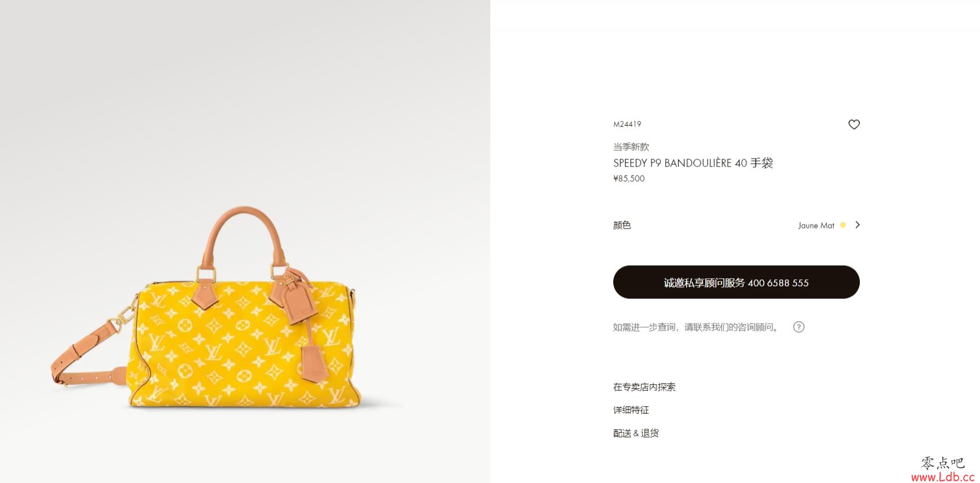
Task: Click the SPEEDY P9 BANDOULIÈRE 40 手袋 title
Action: pos(693,163)
